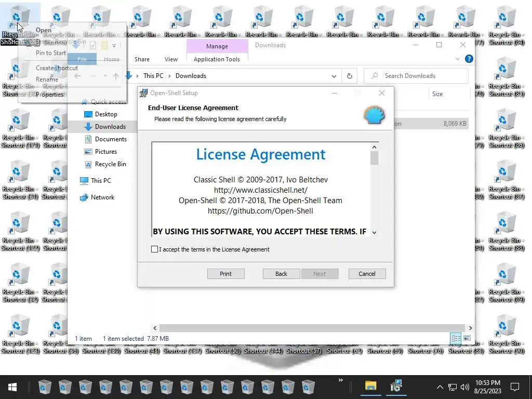The width and height of the screenshot is (532, 399).
Task: Click Downloads in the address breadcrumb
Action: point(191,76)
